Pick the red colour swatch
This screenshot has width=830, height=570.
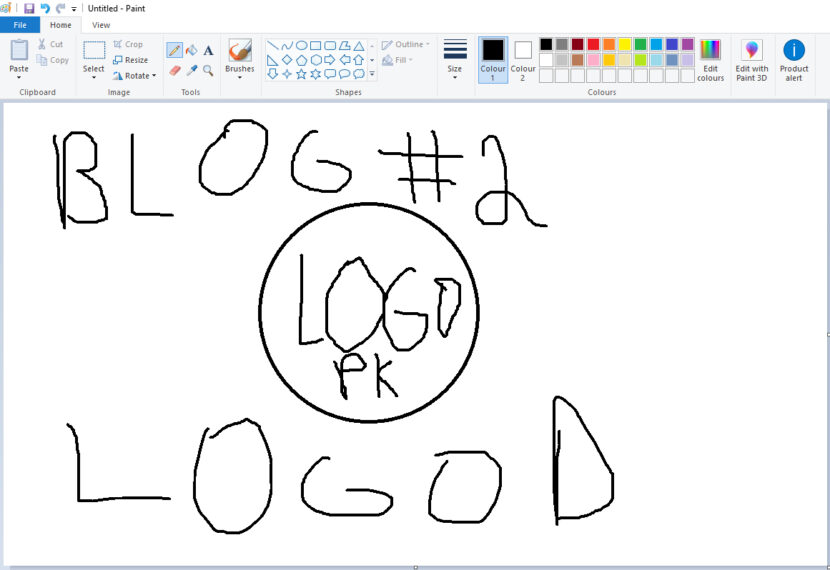pyautogui.click(x=593, y=44)
